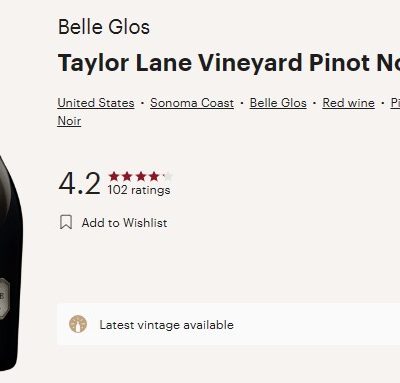Follow the underlined Belle Glos winery link

tap(278, 103)
